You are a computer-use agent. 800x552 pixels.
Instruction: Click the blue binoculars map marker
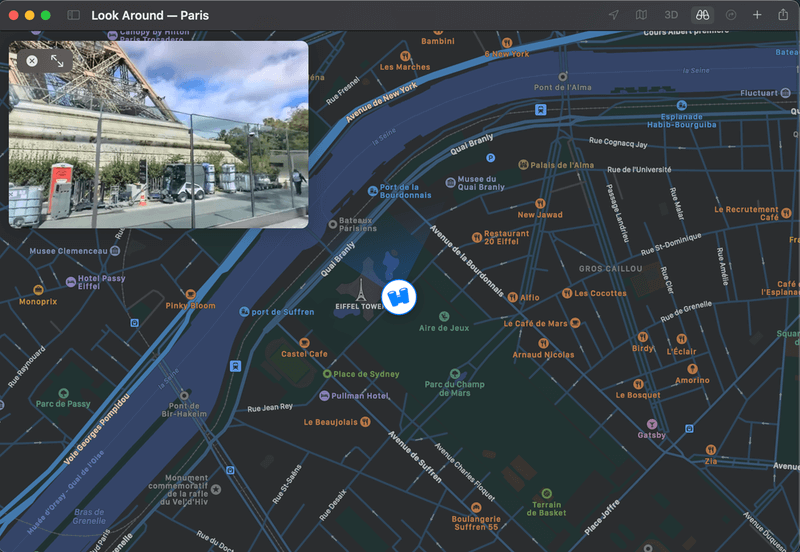(399, 297)
